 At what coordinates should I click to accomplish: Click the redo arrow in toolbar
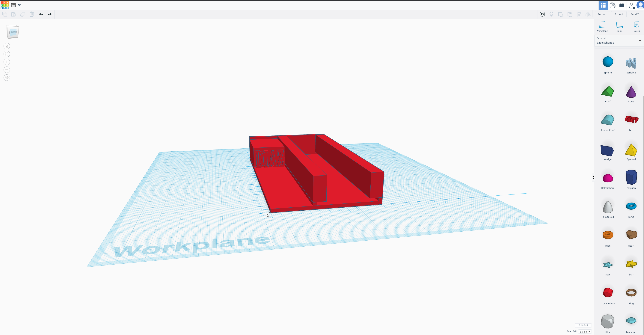tap(50, 14)
